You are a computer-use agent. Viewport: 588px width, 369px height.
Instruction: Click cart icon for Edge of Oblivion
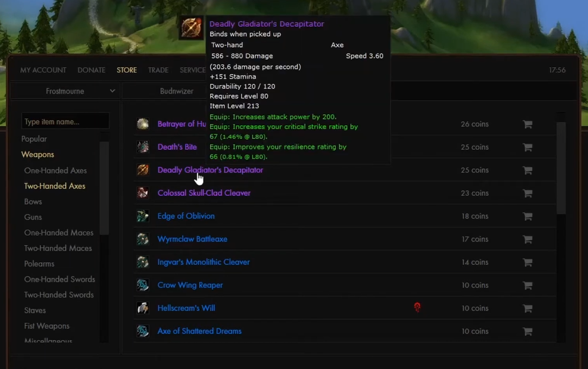pyautogui.click(x=528, y=217)
